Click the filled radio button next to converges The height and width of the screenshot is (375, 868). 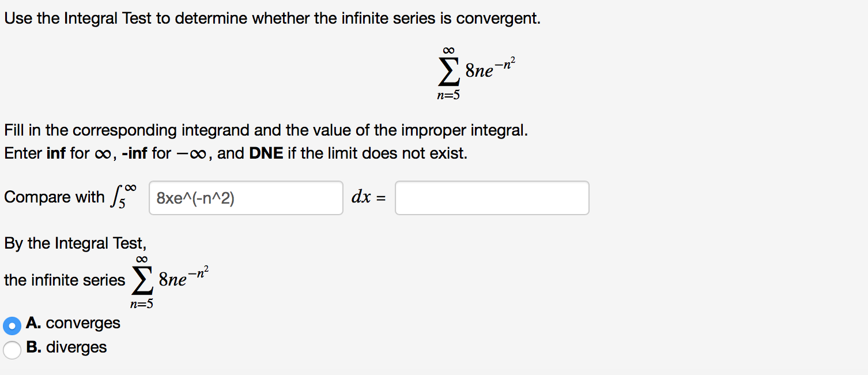pos(12,325)
